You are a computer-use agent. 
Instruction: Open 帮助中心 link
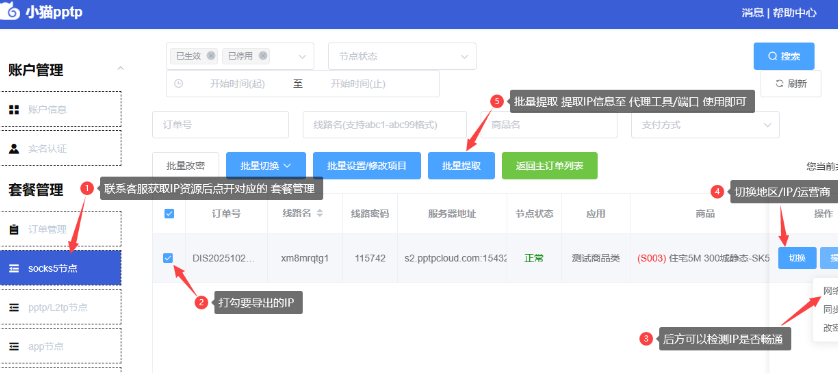point(795,13)
